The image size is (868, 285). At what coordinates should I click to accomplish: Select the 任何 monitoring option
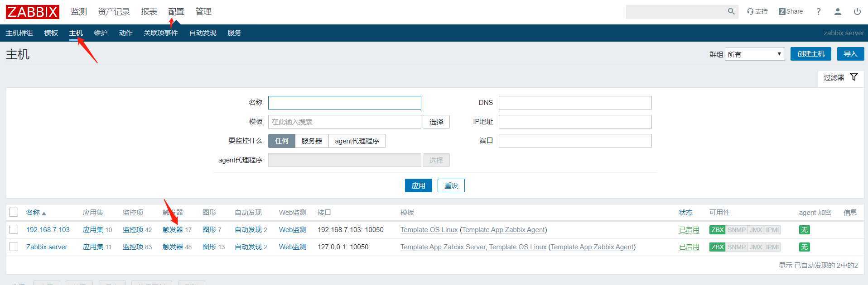pos(281,141)
